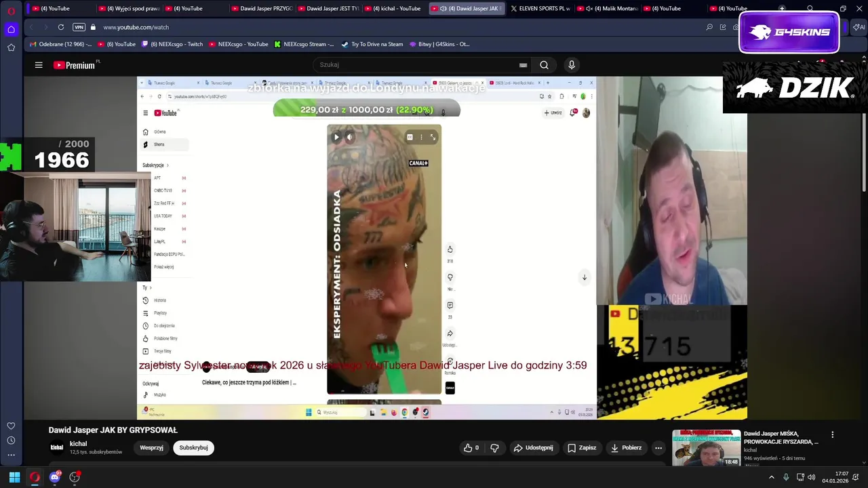Viewport: 868px width, 488px height.
Task: Open the NEEXcsgo Stream bookmark
Action: (304, 44)
